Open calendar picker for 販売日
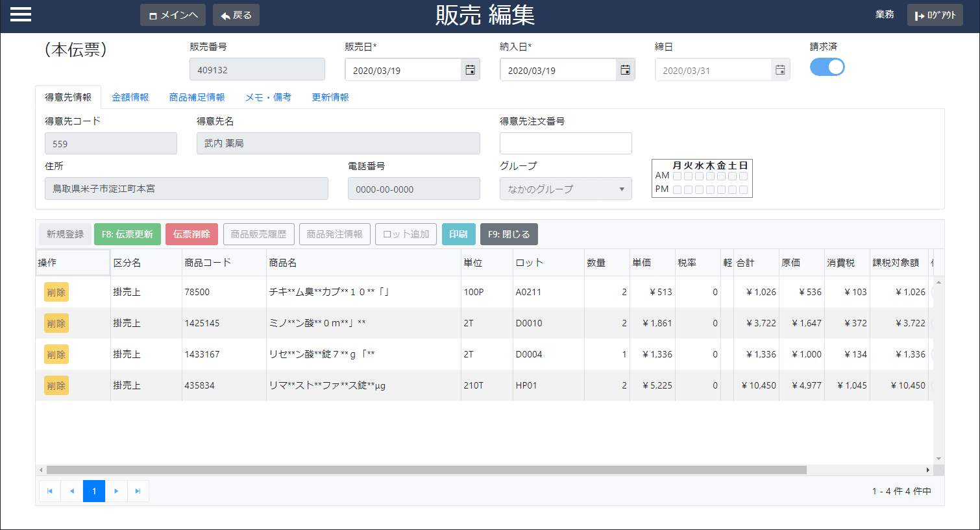Screen dimensions: 980x530 click(x=470, y=70)
